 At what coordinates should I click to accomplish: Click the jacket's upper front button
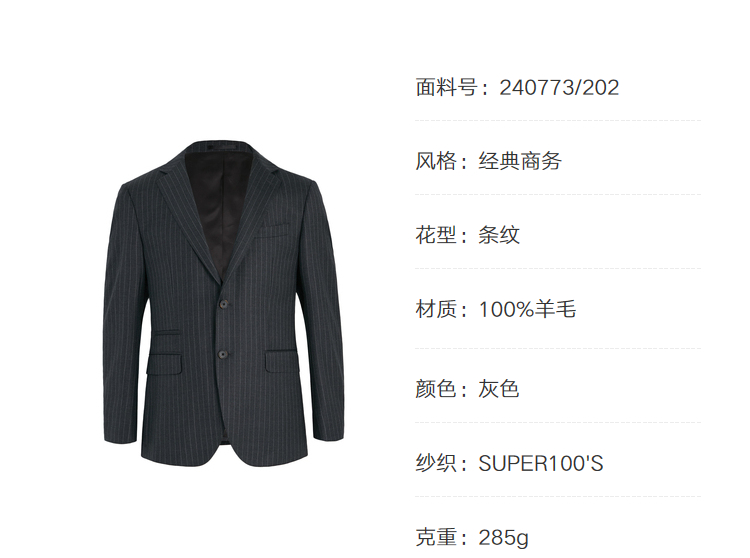tap(223, 303)
